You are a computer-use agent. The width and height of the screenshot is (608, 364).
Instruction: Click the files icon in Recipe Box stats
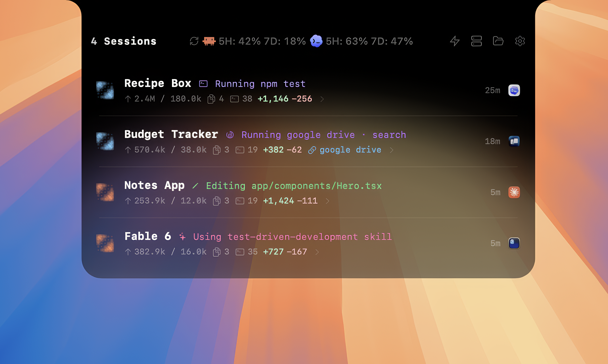[x=211, y=99]
